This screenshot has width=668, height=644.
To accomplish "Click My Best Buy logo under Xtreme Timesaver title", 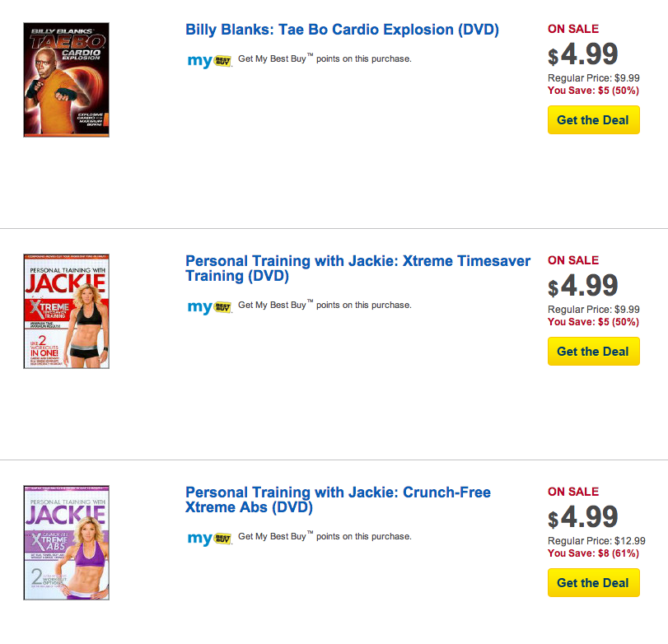I will (x=209, y=306).
